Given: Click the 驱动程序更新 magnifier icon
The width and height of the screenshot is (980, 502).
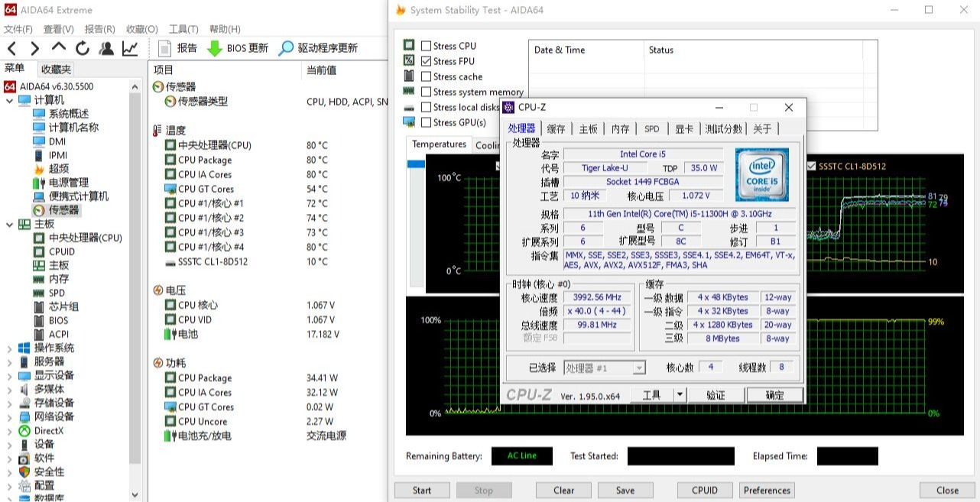Looking at the screenshot, I should click(286, 48).
